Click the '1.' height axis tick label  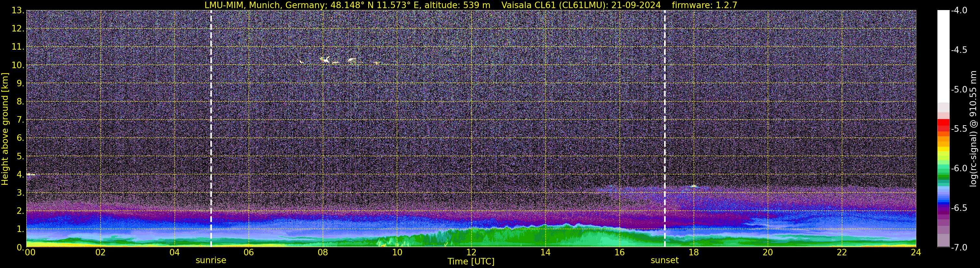click(20, 229)
